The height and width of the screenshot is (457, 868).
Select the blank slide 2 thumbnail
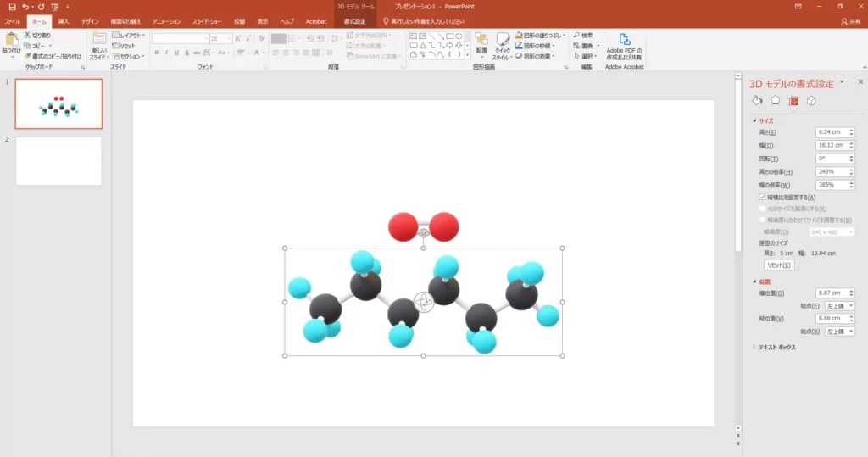58,161
